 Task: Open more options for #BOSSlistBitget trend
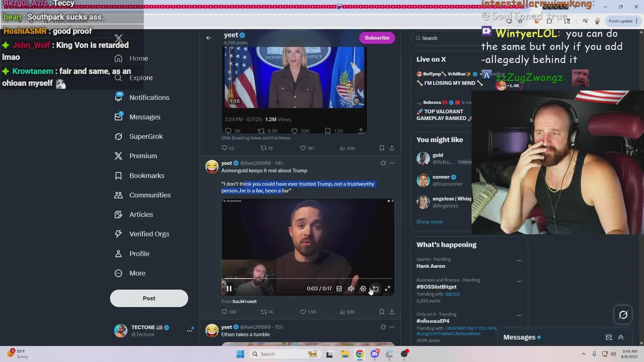coord(519,281)
